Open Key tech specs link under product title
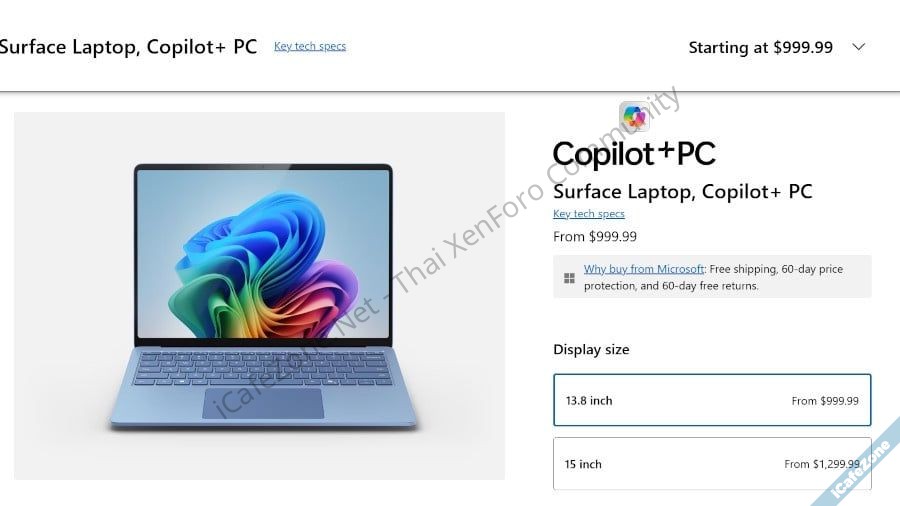This screenshot has height=506, width=900. coord(588,213)
